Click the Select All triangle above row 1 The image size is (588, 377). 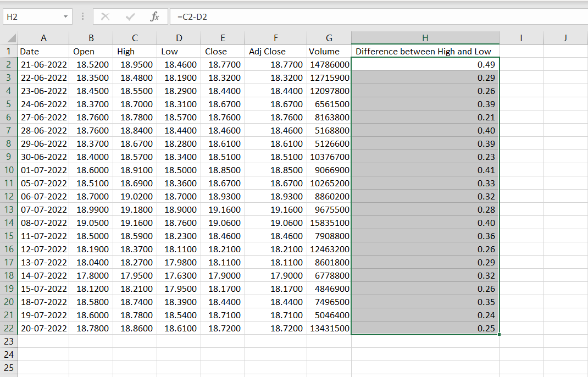tap(9, 38)
